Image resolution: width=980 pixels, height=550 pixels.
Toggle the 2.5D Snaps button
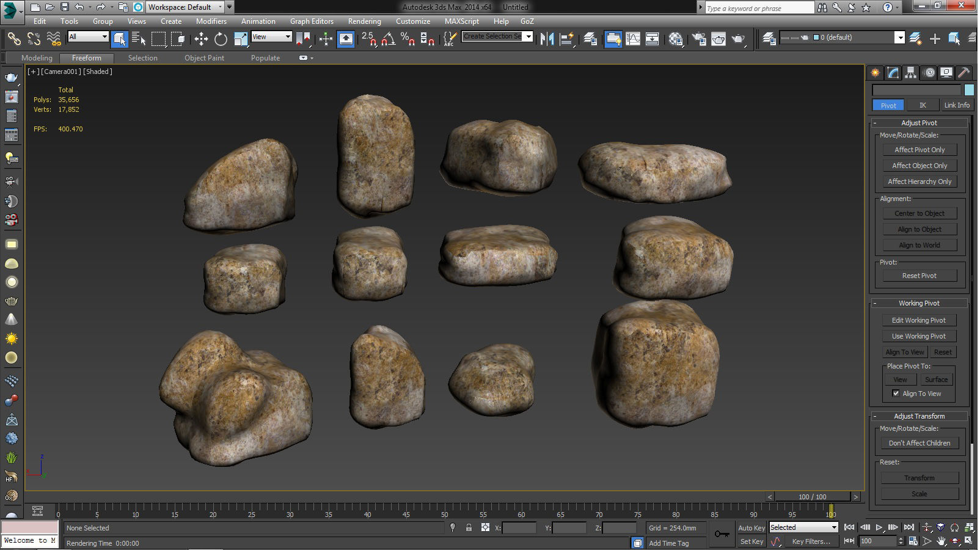click(368, 38)
